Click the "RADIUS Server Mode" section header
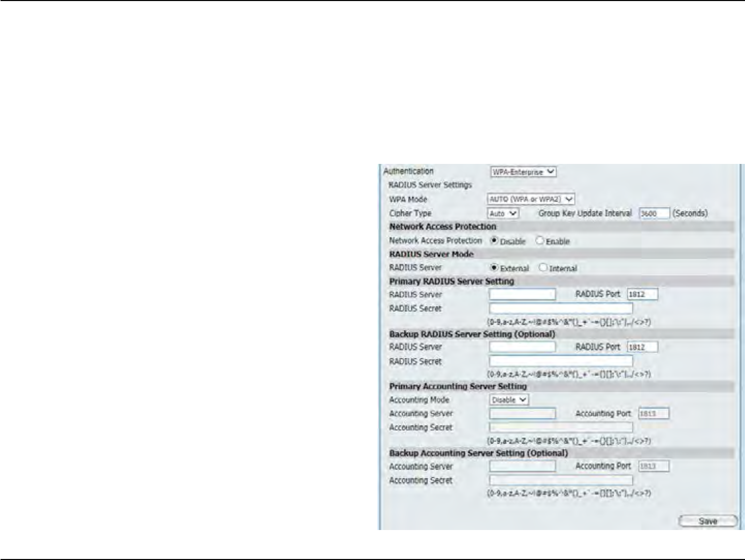745x560 pixels. tap(431, 254)
